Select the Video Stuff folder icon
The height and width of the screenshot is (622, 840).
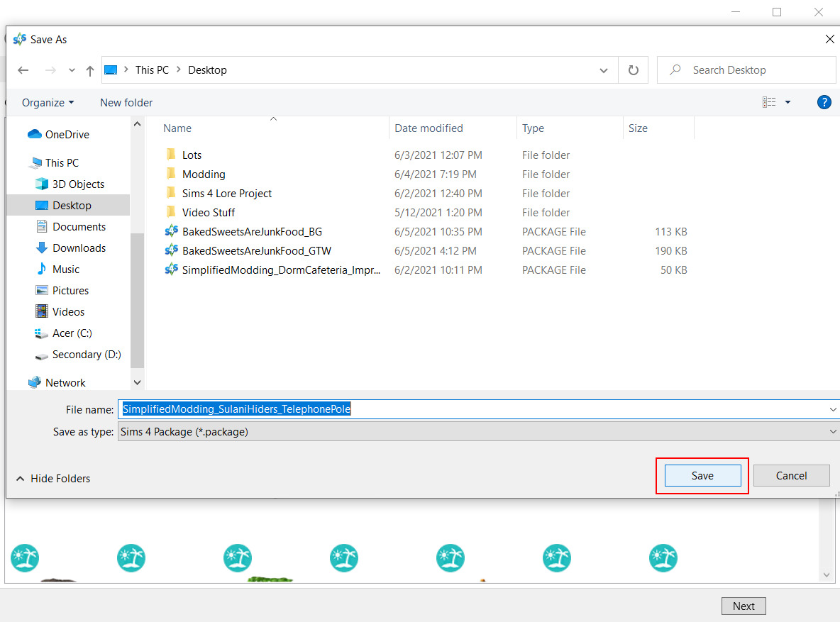(171, 212)
